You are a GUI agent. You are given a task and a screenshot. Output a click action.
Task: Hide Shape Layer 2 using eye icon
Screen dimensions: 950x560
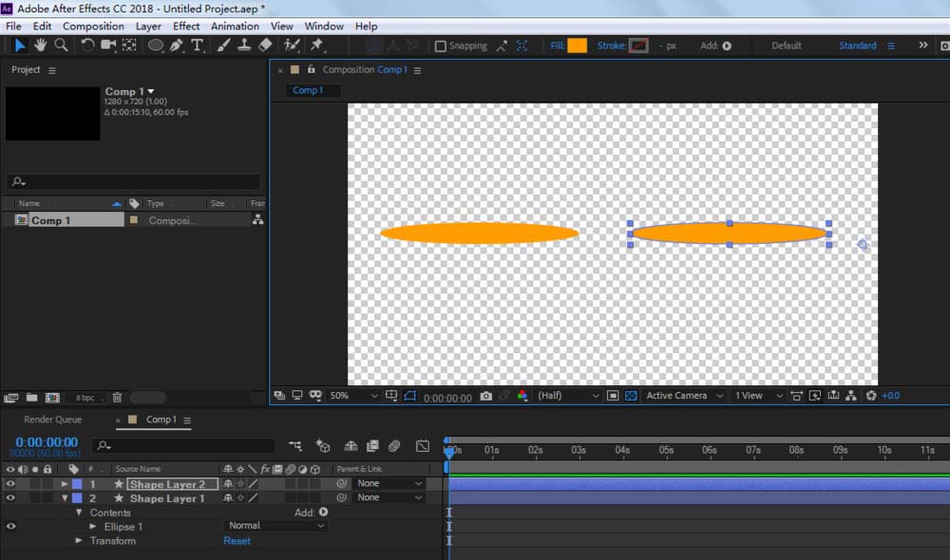click(10, 484)
